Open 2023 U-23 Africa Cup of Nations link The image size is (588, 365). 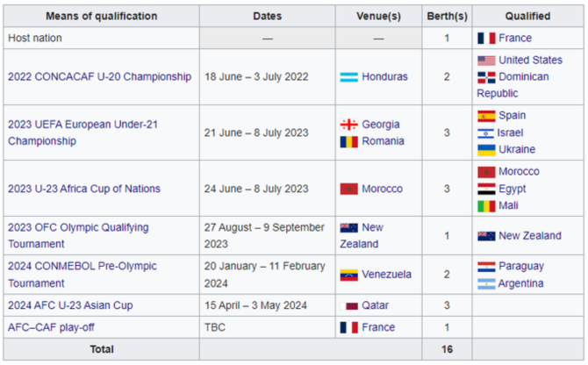(84, 189)
